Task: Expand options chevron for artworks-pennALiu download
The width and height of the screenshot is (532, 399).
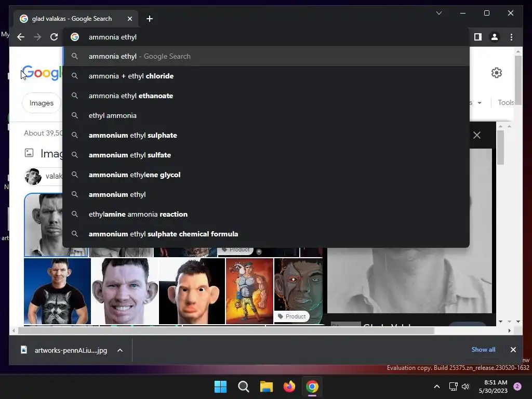Action: click(x=120, y=350)
